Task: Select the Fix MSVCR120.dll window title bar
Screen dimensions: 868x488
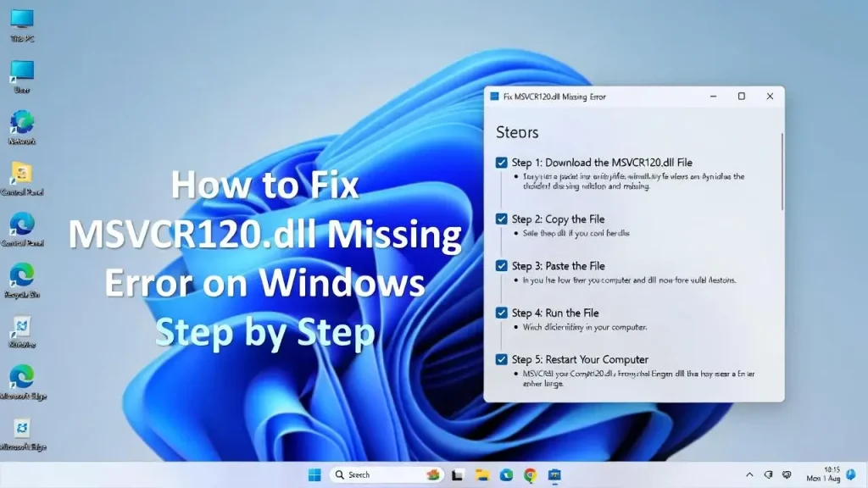Action: coord(593,96)
